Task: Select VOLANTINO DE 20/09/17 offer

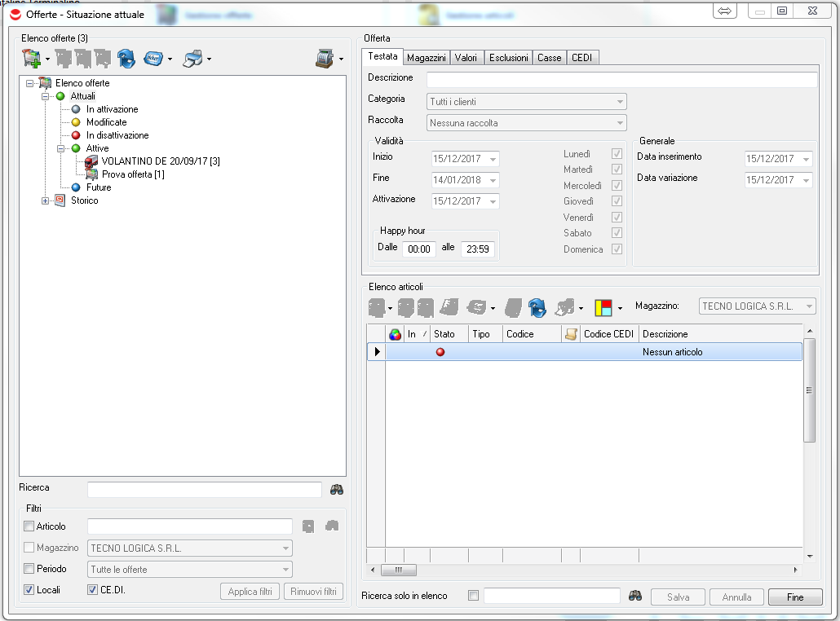Action: 160,161
